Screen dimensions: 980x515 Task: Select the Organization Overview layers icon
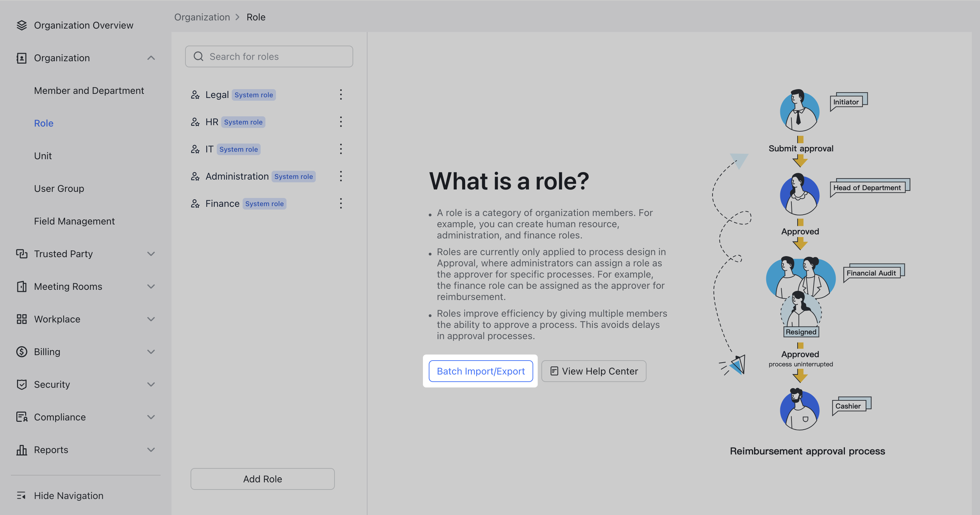pos(21,25)
